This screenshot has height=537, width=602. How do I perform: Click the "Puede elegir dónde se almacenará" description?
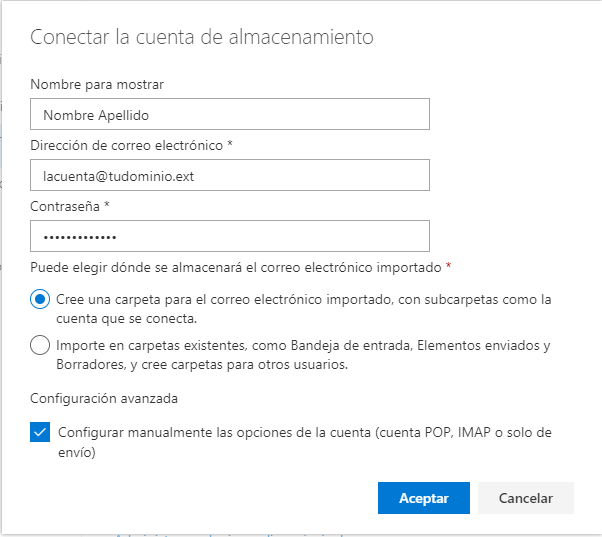tap(236, 267)
